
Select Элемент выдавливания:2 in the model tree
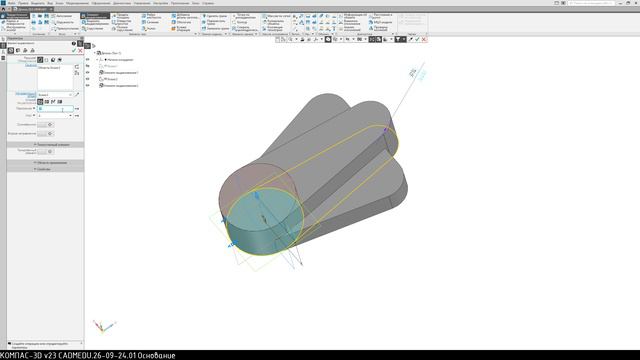119,86
